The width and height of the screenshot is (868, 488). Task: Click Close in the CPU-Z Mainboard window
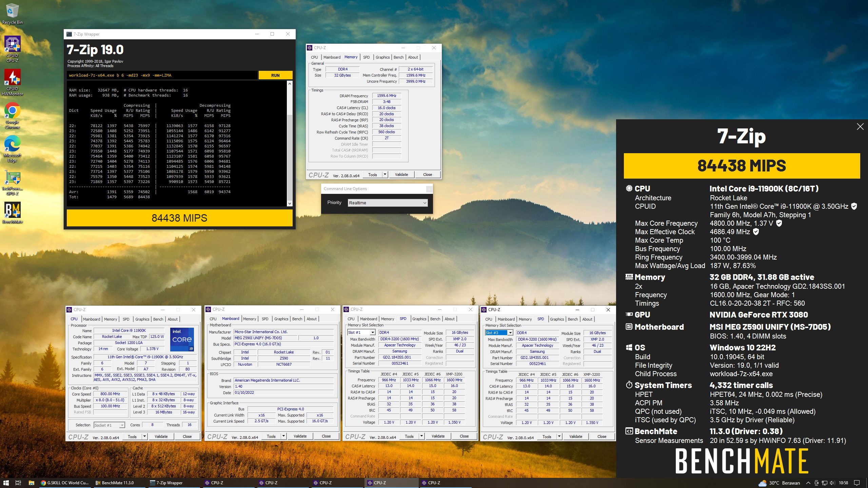[x=326, y=436]
